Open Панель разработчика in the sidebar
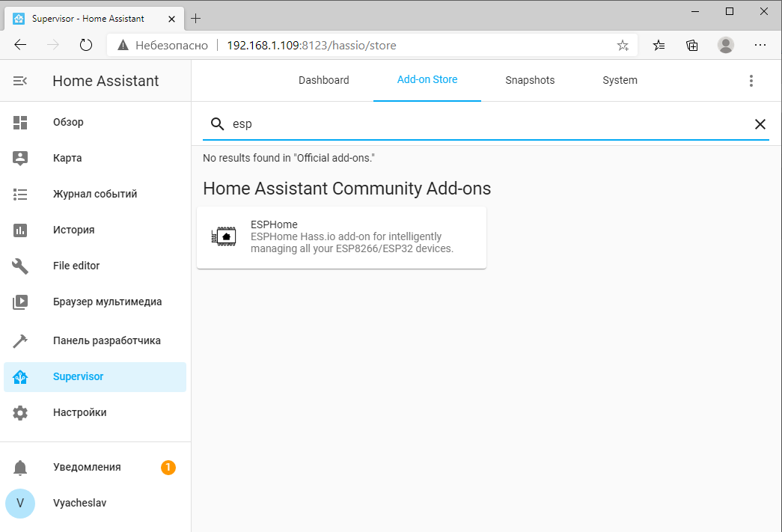The height and width of the screenshot is (532, 782). 95,340
